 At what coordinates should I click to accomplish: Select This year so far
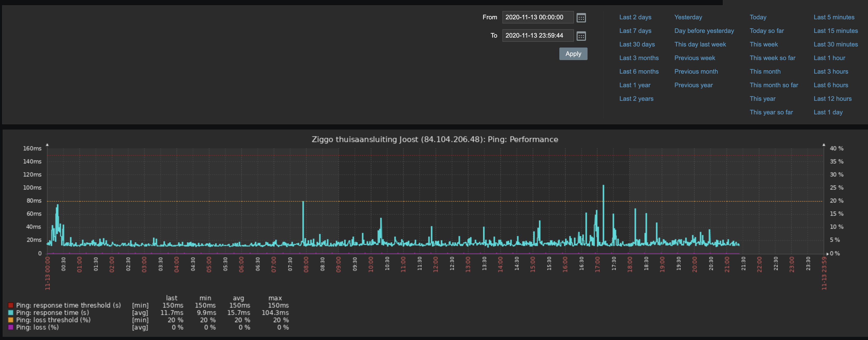[x=771, y=112]
